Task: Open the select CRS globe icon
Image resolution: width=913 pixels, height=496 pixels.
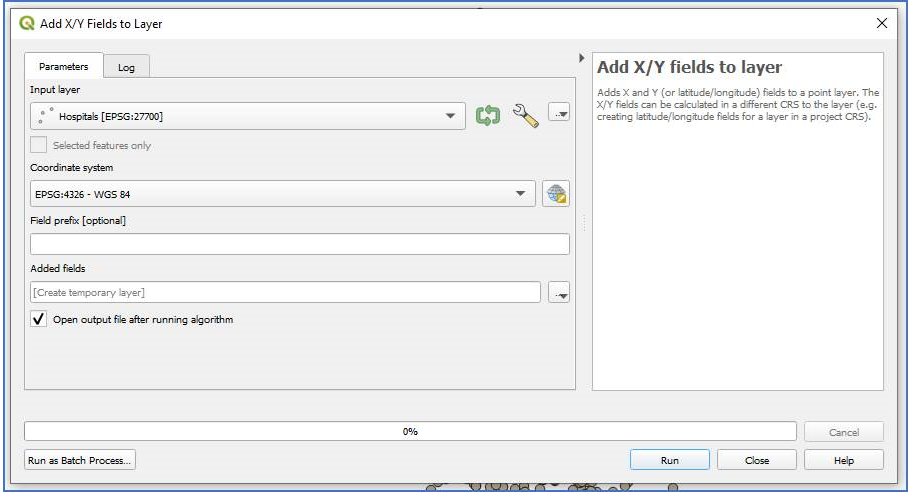Action: click(556, 194)
